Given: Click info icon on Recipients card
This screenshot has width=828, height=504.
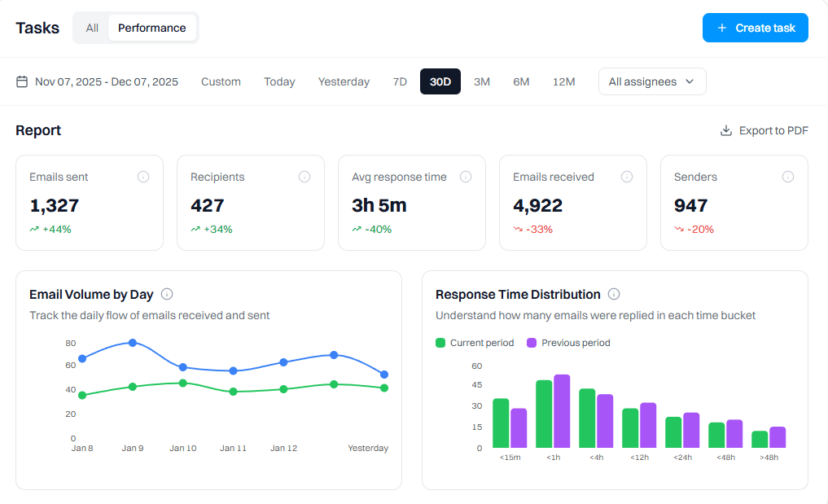Looking at the screenshot, I should click(x=304, y=177).
